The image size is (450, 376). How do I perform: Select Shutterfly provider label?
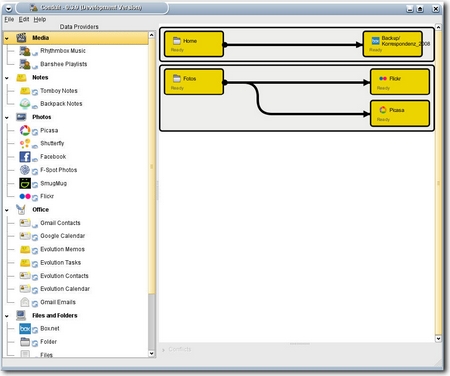52,143
